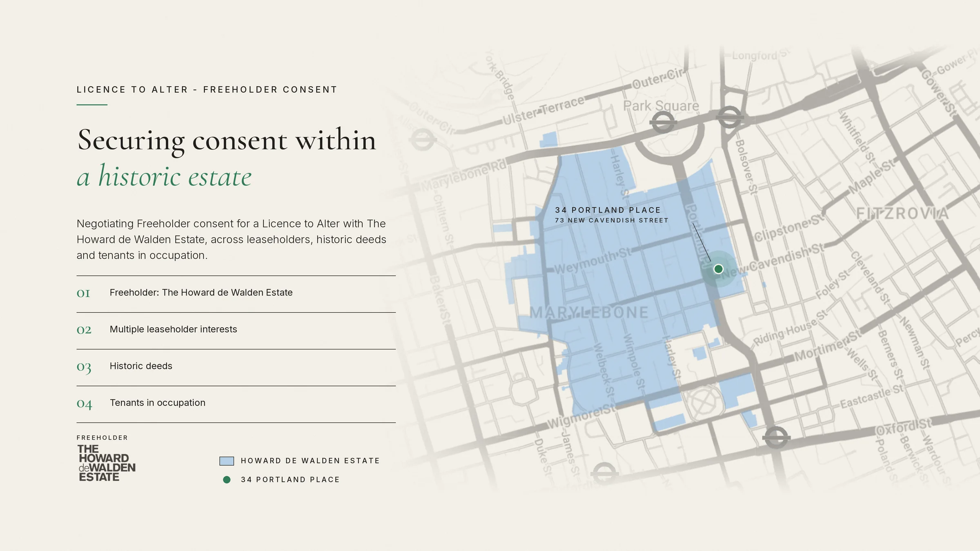Select the '34 PORTLAND PLACE' map callout label
Image resolution: width=980 pixels, height=551 pixels.
coord(608,210)
